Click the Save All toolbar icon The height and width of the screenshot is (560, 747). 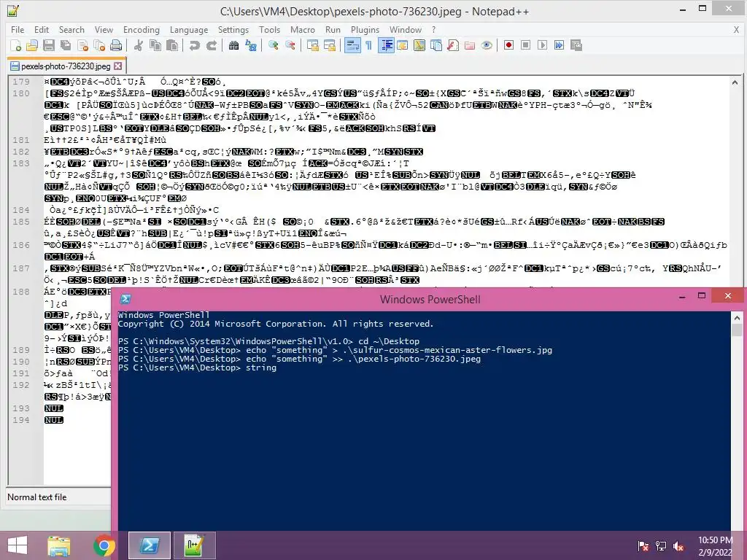[66, 45]
